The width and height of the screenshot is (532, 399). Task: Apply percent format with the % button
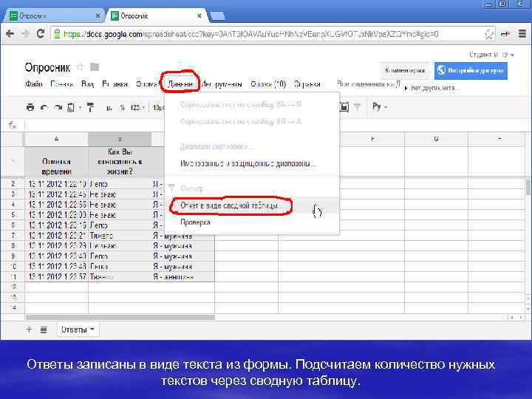[x=122, y=108]
